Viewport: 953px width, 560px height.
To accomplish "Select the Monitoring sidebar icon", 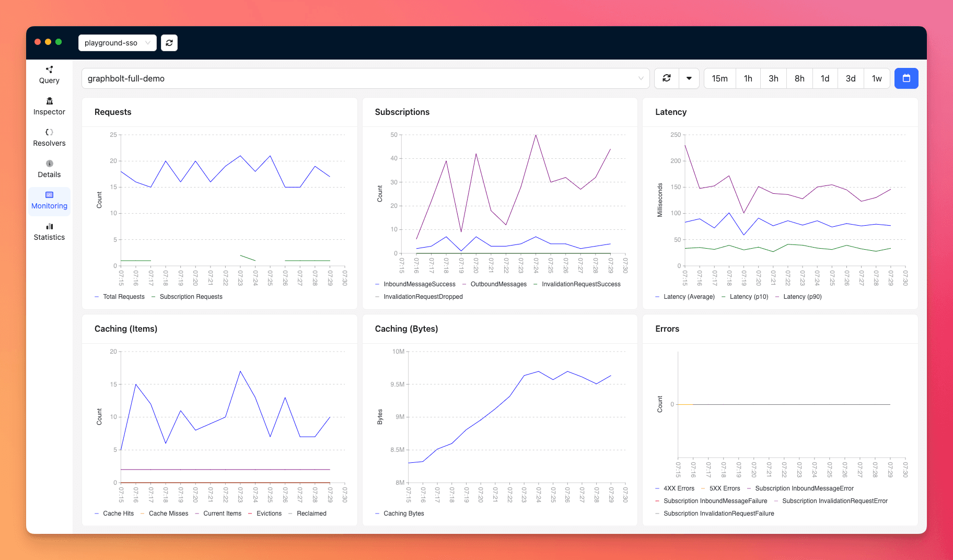I will coord(49,200).
